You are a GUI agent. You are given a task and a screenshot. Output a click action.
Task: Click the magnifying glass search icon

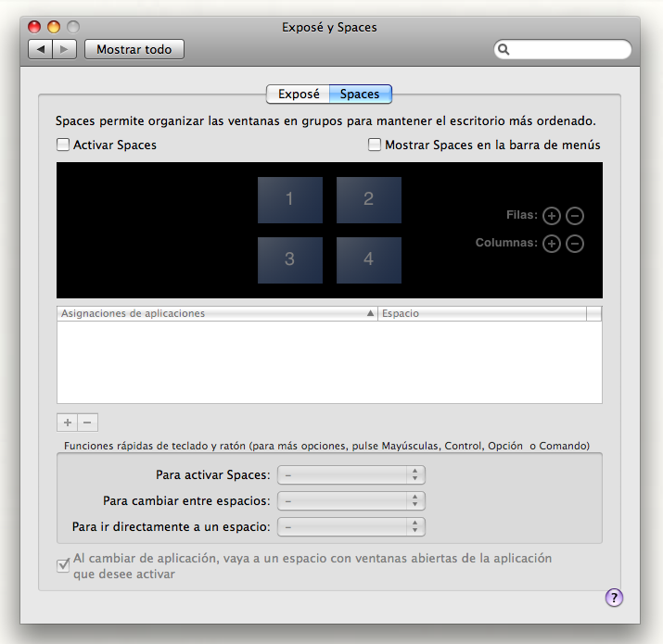click(x=504, y=49)
